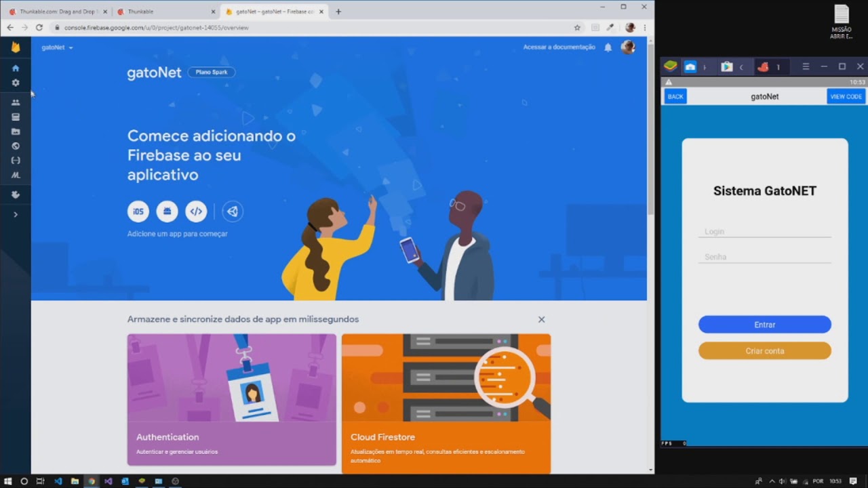Open Firebase notifications bell
Screen dimensions: 868x488
608,47
